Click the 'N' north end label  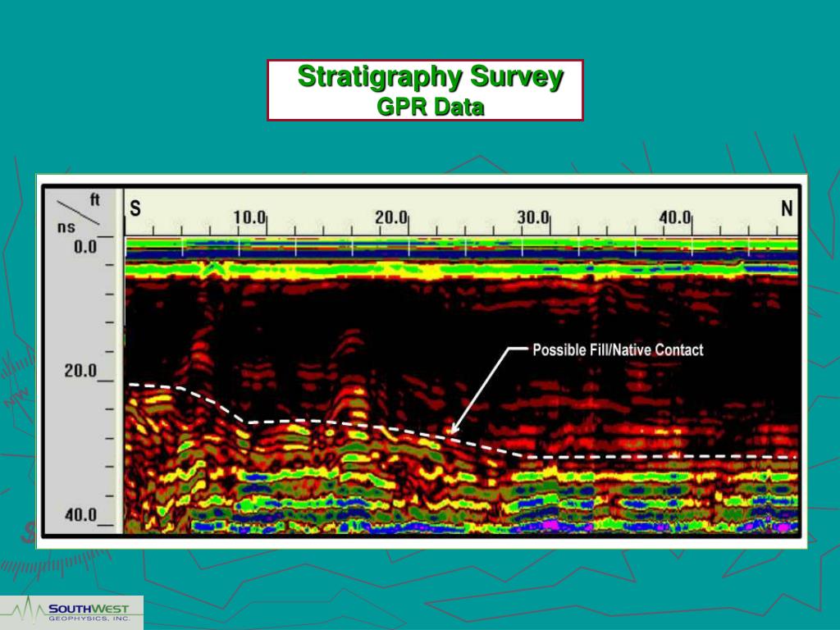click(787, 208)
